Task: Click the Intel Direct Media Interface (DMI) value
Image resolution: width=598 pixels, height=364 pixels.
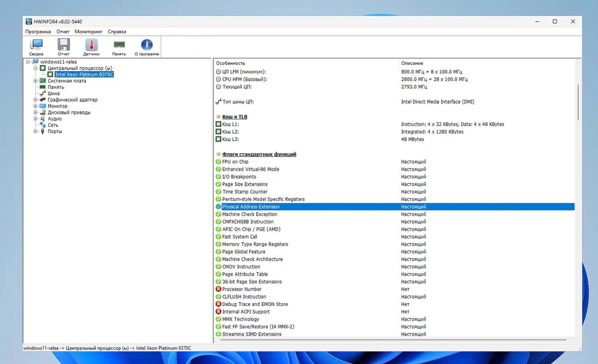Action: pyautogui.click(x=438, y=102)
